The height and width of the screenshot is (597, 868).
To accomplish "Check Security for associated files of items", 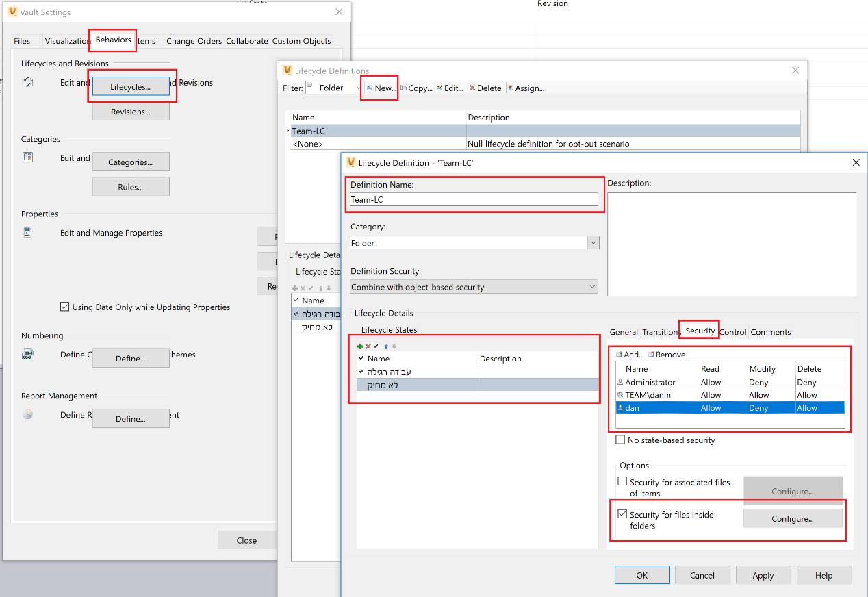I will pyautogui.click(x=622, y=481).
